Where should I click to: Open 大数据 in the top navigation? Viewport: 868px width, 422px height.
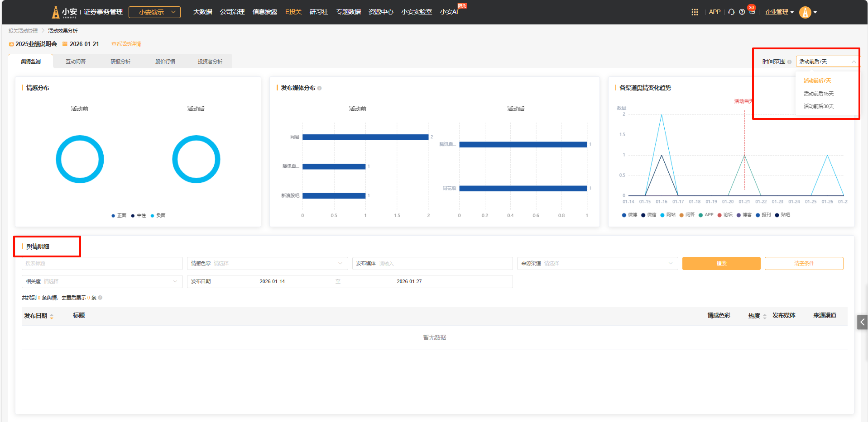[202, 12]
